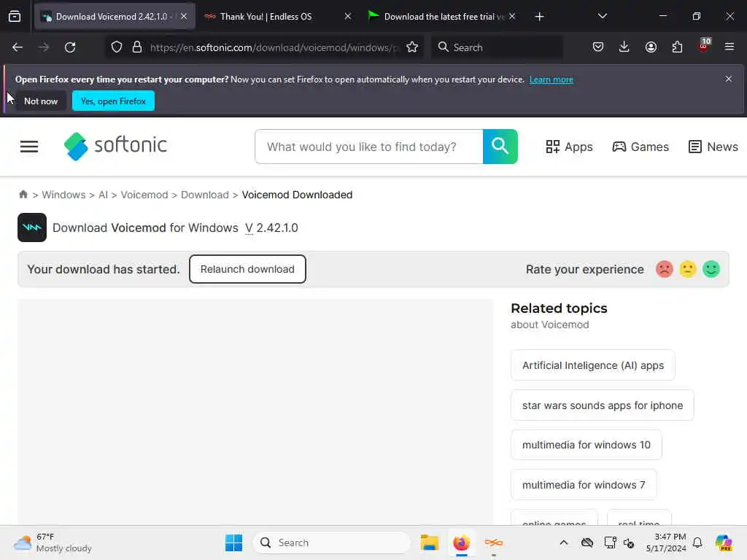The image size is (747, 560).
Task: Open the Firefox account icon
Action: coord(651,47)
